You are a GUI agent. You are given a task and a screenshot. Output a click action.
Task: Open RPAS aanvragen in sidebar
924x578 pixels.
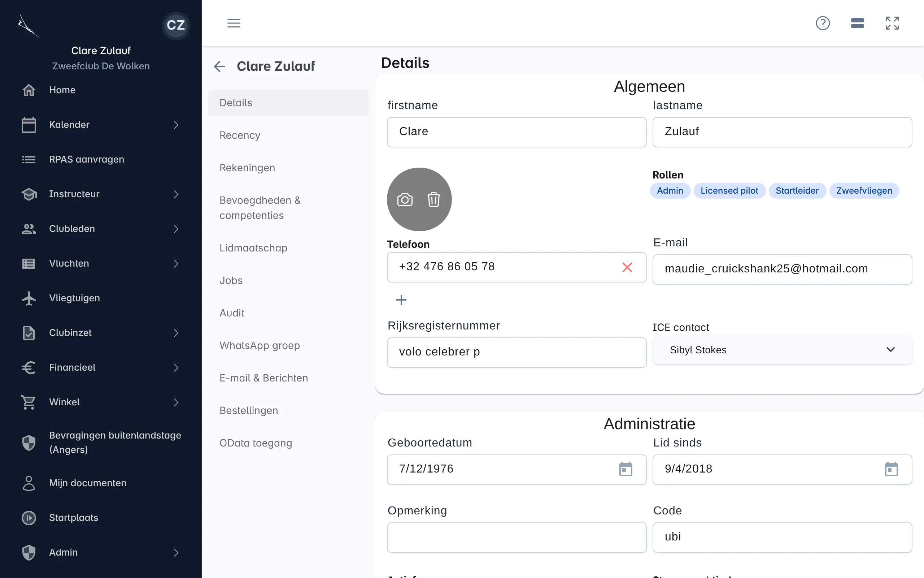(x=101, y=159)
